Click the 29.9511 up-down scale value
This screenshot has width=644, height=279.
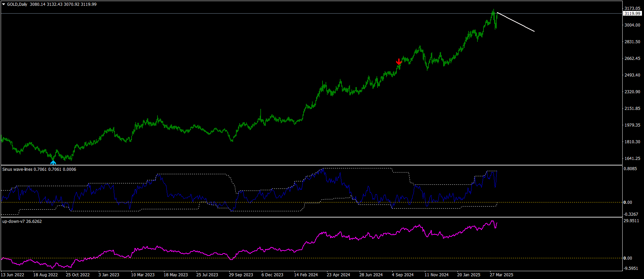(x=631, y=221)
